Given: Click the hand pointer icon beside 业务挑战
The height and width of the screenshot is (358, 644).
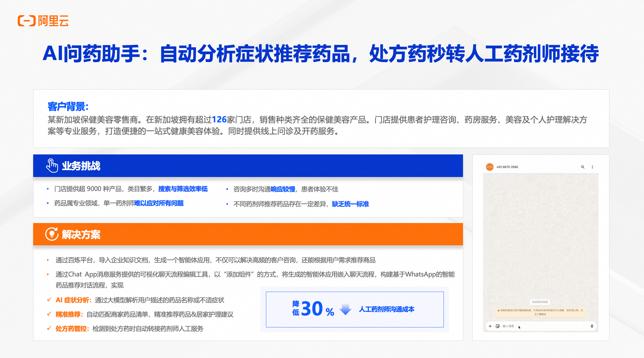Looking at the screenshot, I should tap(52, 166).
